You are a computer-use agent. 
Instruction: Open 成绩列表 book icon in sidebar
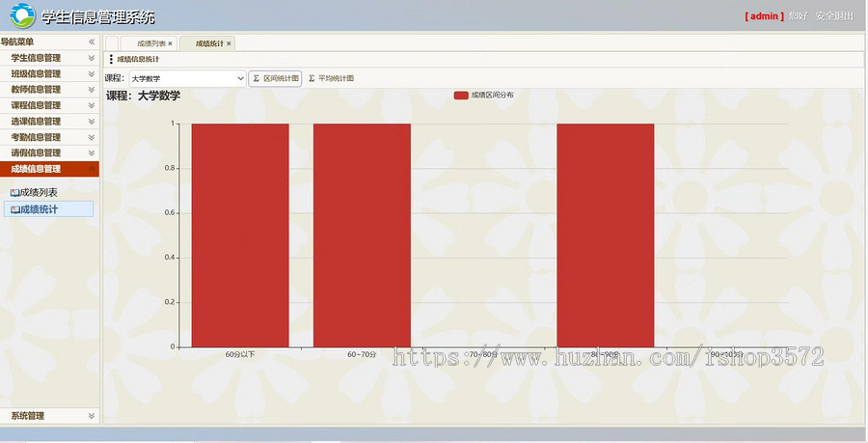[14, 193]
